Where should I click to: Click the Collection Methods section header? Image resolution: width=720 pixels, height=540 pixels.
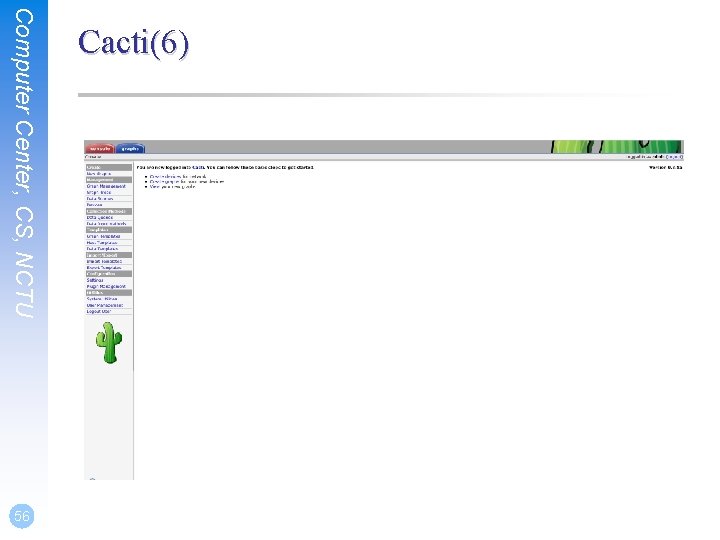point(109,211)
